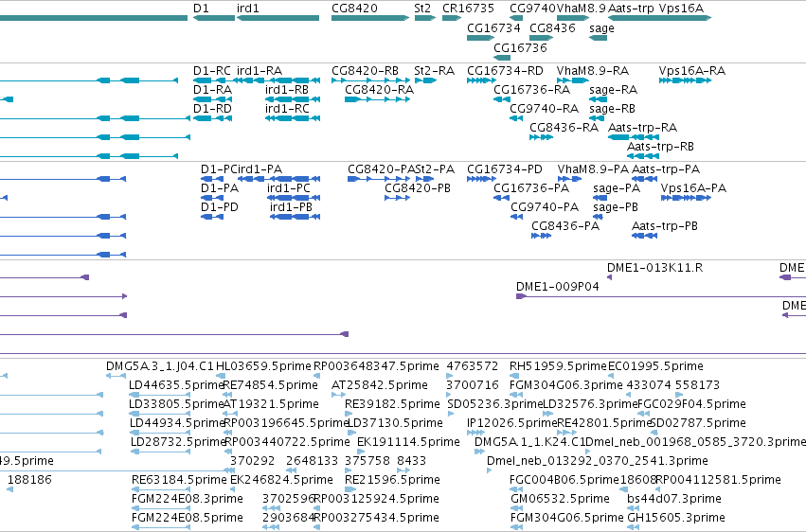Click the 188186 EST feature
Image resolution: width=806 pixels, height=532 pixels.
coord(9,489)
